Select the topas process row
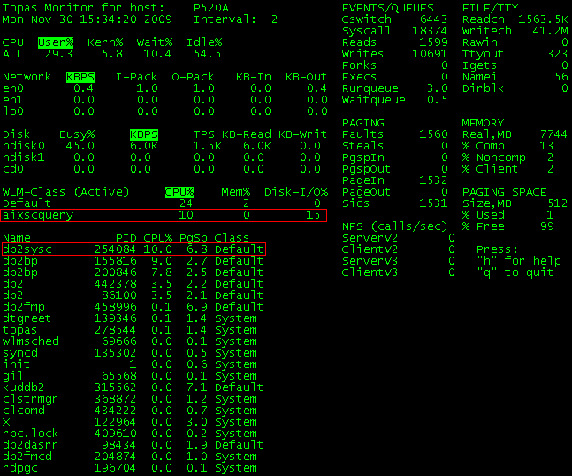 [130, 330]
